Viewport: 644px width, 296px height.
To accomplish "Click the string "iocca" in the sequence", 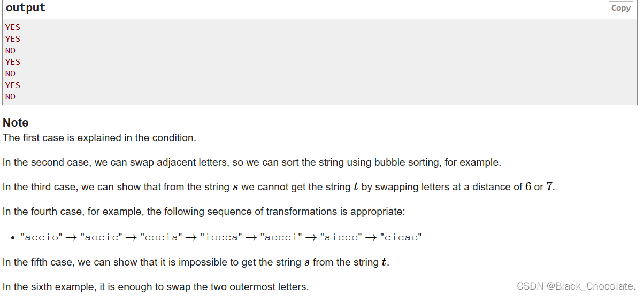I will click(x=221, y=237).
